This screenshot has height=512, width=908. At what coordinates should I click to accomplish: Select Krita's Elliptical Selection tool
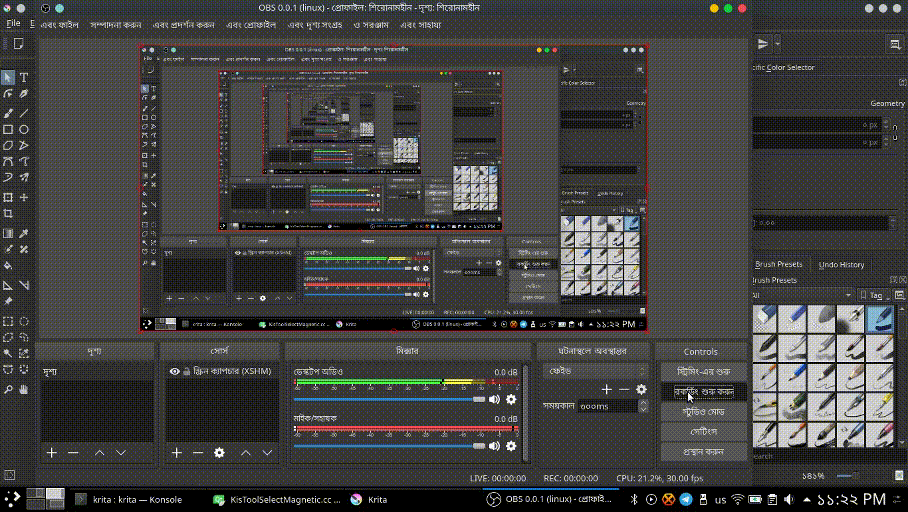click(x=24, y=321)
